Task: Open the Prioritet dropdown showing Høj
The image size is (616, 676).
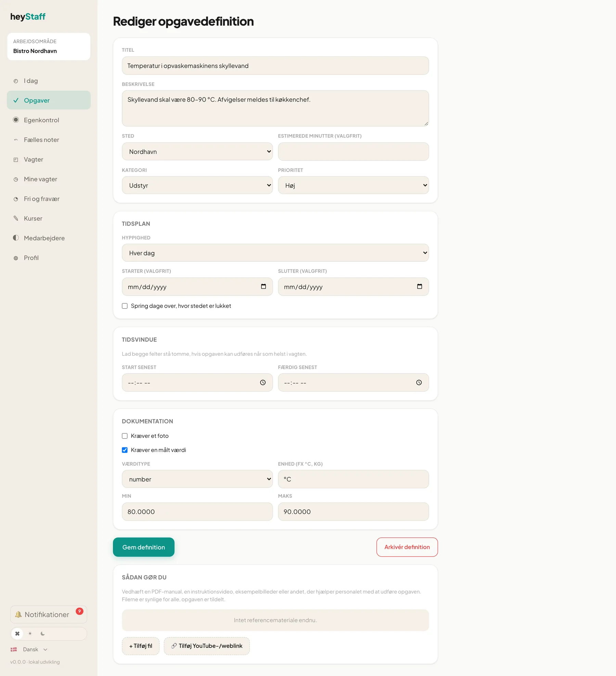Action: point(353,185)
